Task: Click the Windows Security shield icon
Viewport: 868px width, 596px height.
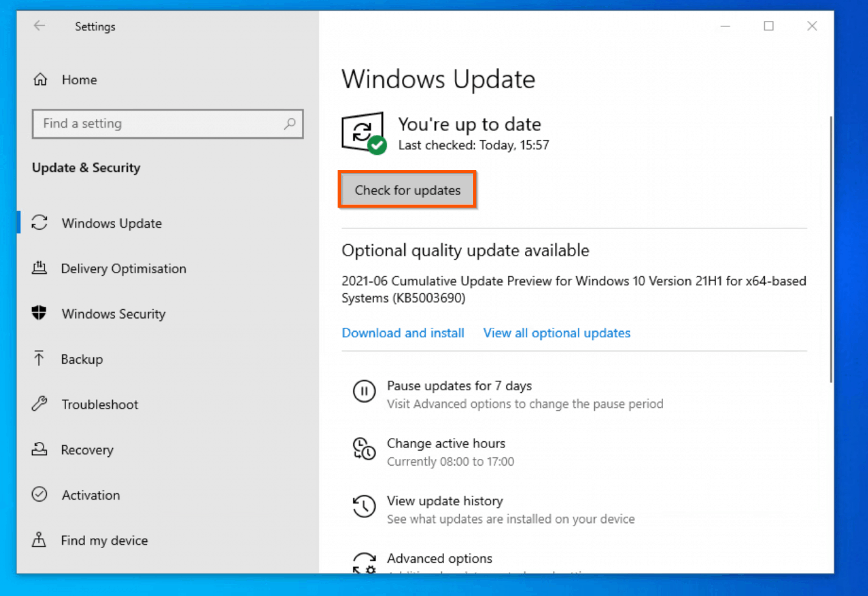Action: pos(39,313)
